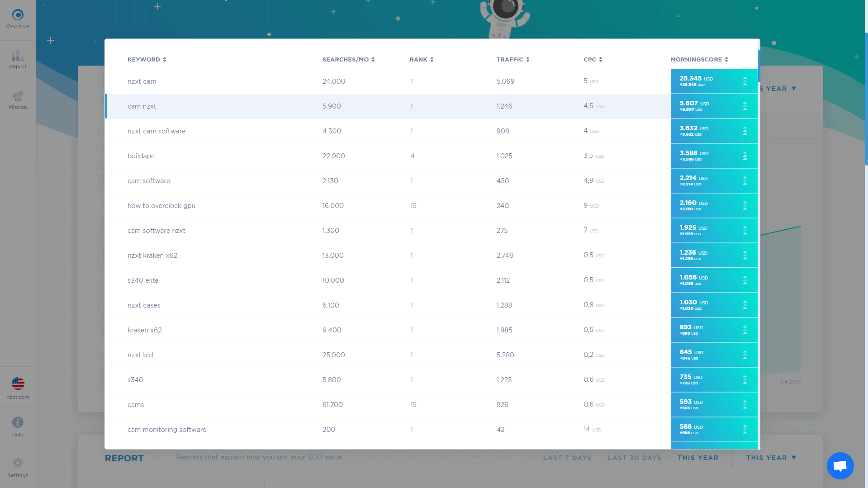Open the Overview sidebar icon
The height and width of the screenshot is (488, 868).
[18, 15]
